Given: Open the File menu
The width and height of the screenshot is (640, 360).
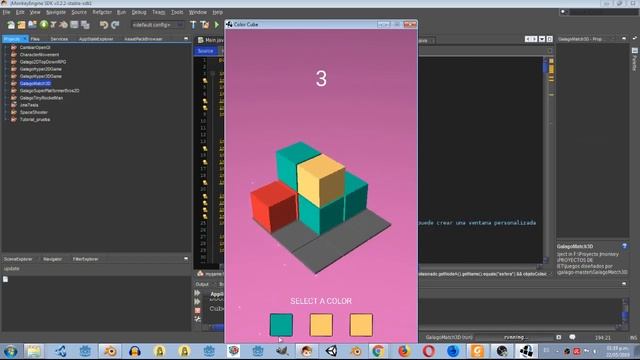Looking at the screenshot, I should pos(7,12).
